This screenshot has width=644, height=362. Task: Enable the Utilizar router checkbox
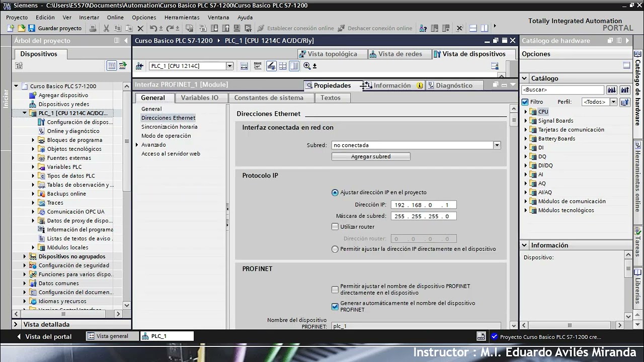tap(335, 227)
